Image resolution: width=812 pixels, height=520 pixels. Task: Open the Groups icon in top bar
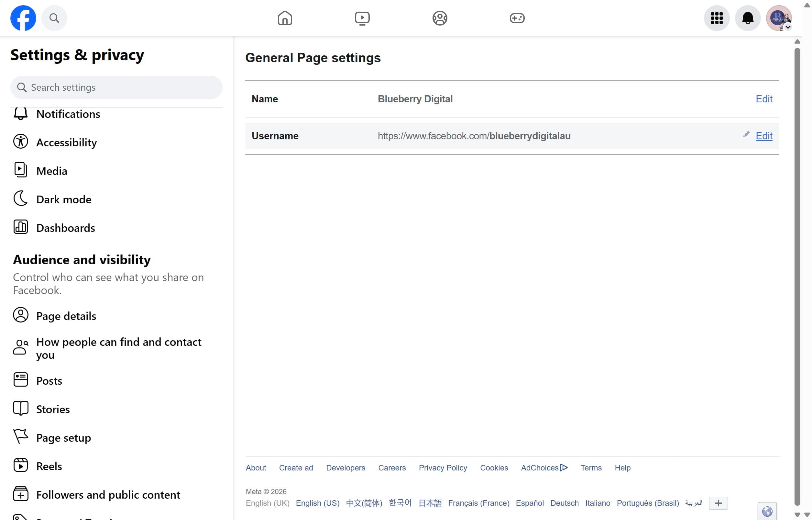tap(440, 18)
